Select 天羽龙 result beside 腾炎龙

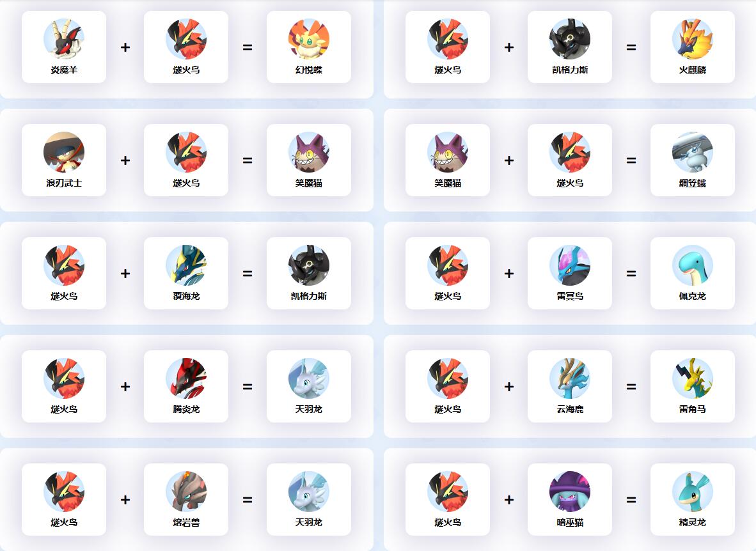pyautogui.click(x=308, y=387)
